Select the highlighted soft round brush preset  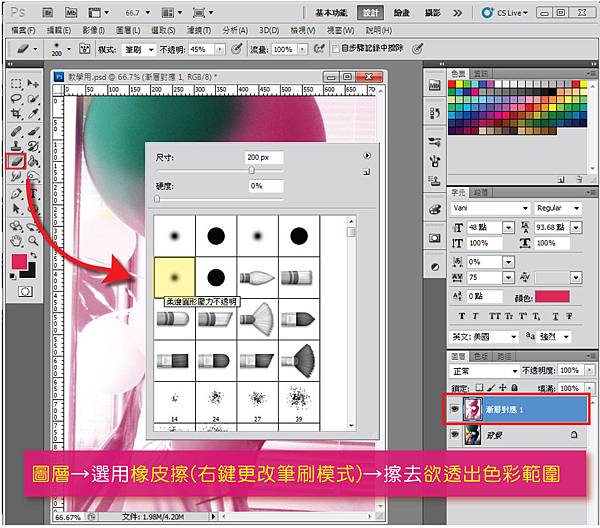click(x=174, y=277)
